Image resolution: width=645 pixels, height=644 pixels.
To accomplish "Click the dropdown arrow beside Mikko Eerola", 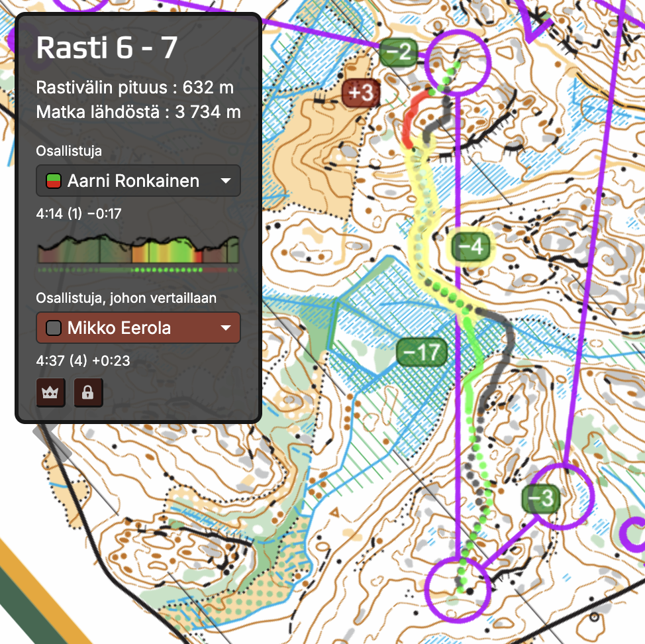I will point(225,328).
